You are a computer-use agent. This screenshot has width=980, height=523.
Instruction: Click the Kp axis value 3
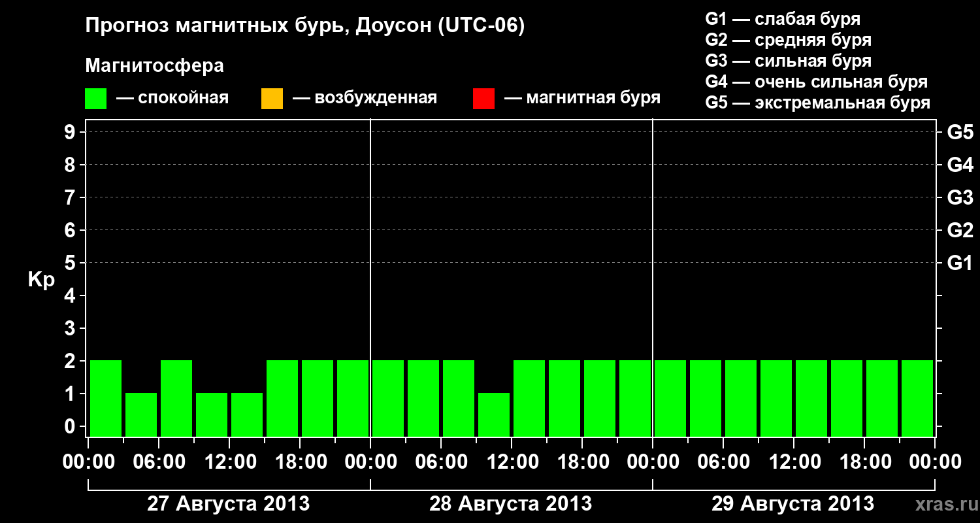71,328
